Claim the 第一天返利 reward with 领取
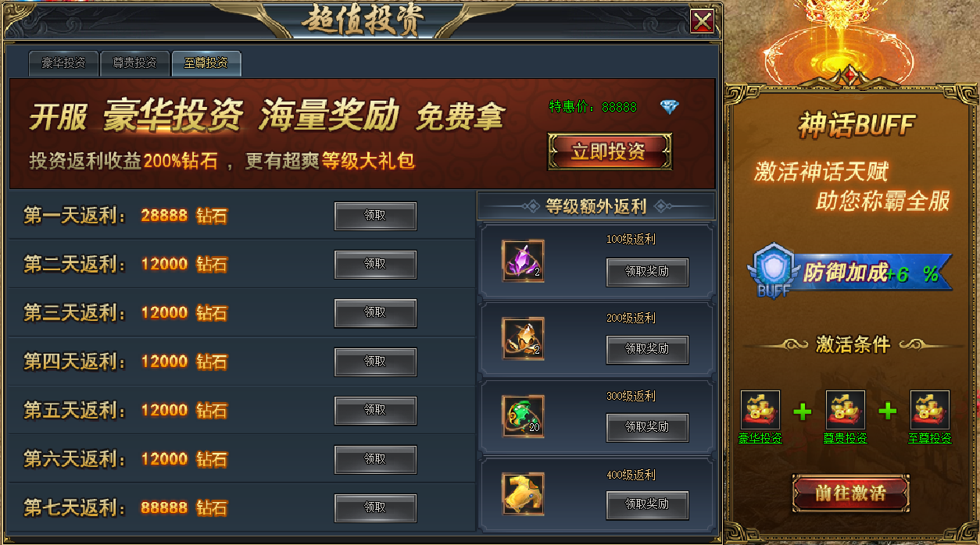Screen dimensions: 980x545 (375, 216)
